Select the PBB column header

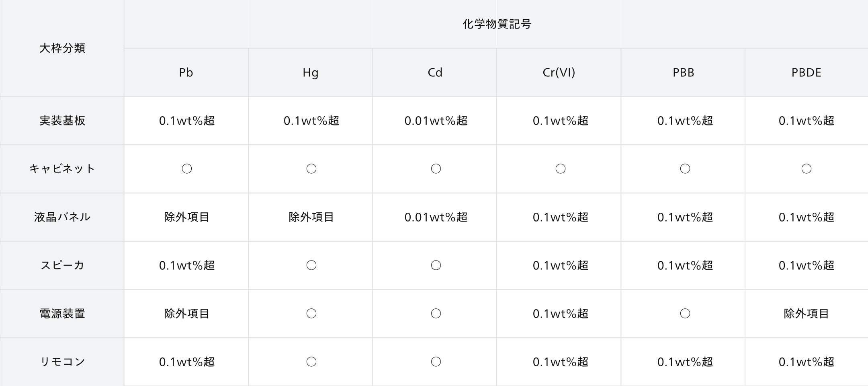point(683,72)
